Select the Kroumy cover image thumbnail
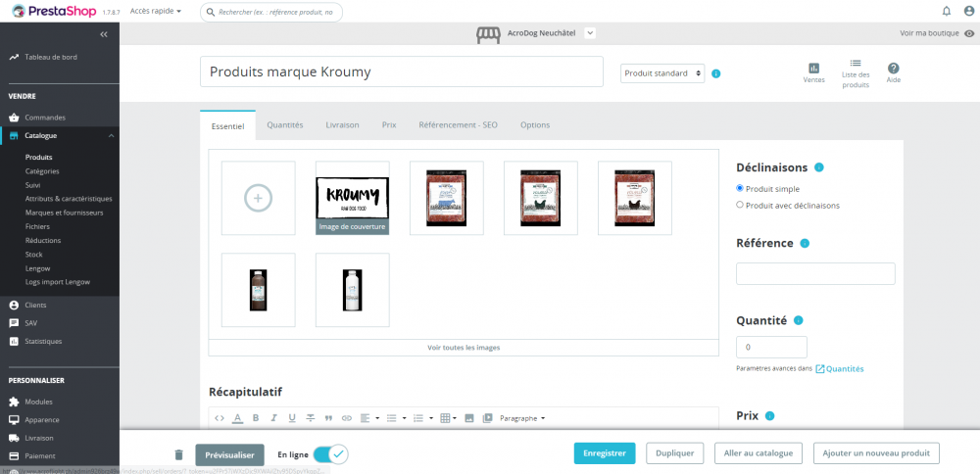The image size is (980, 474). [353, 198]
